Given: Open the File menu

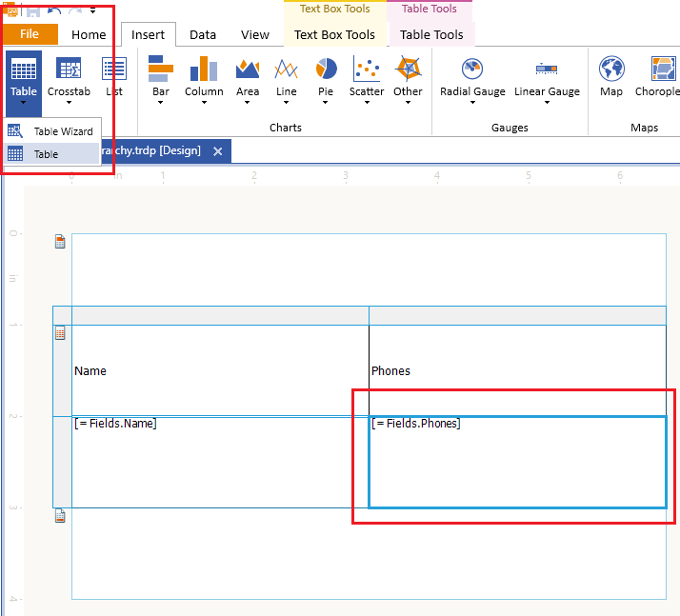Looking at the screenshot, I should pos(30,34).
